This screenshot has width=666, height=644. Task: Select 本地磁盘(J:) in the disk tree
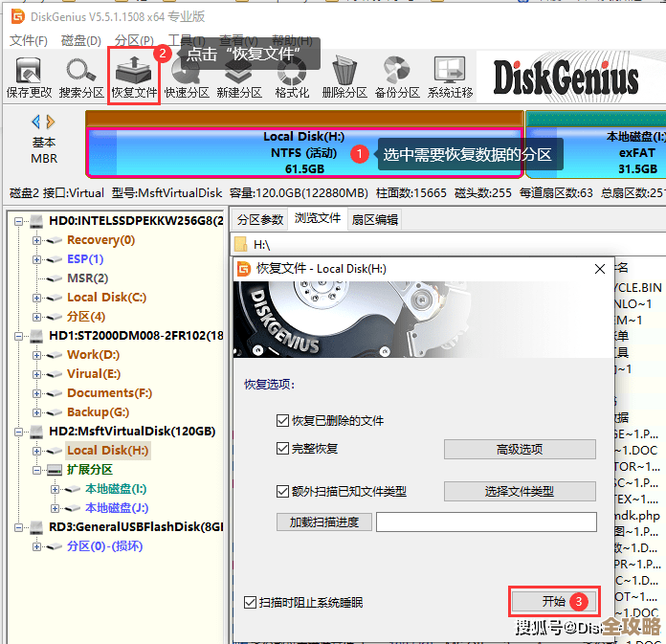117,507
